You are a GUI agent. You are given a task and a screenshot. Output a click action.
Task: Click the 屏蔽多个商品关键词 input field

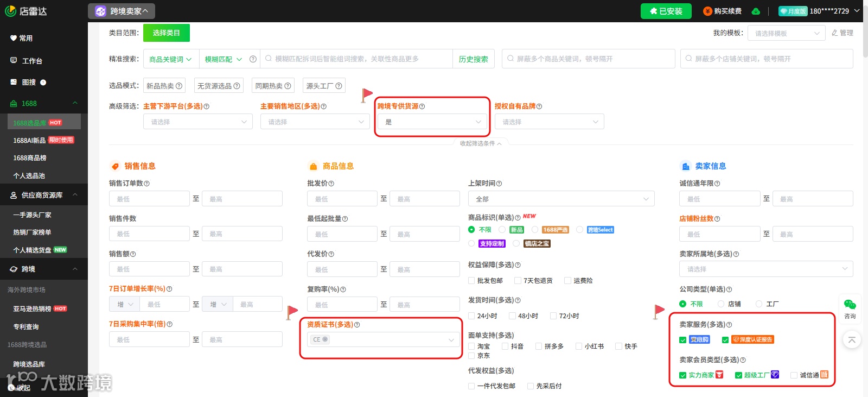[x=589, y=59]
